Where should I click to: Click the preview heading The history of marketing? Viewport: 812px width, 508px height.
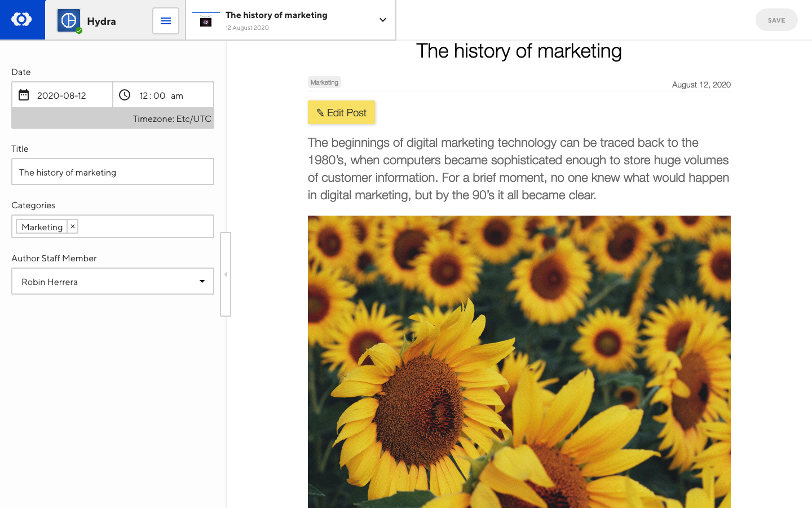(x=519, y=51)
